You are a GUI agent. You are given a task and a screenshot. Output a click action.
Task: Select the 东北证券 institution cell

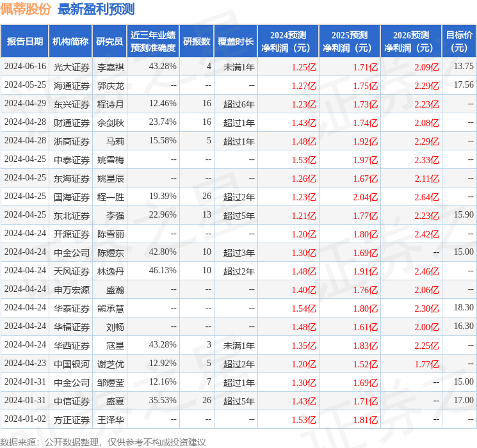[x=72, y=215]
